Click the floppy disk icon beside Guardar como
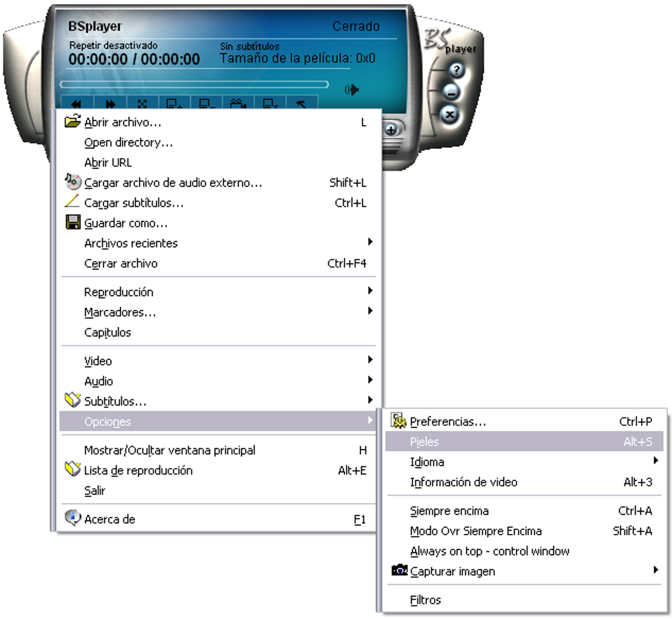This screenshot has height=619, width=672. 73,222
